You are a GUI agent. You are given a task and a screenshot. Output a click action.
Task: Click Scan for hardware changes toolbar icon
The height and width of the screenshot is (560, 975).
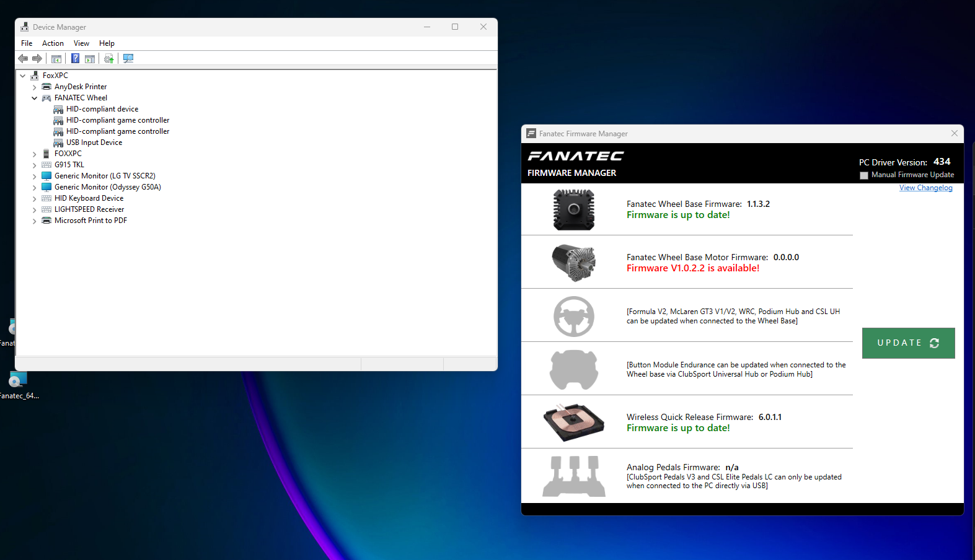[x=128, y=58]
